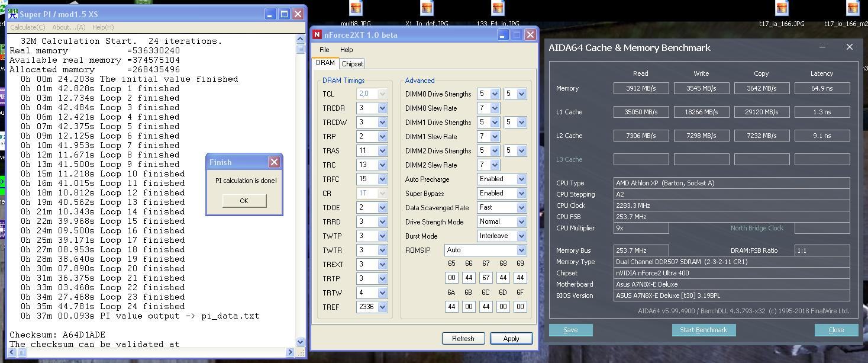The image size is (868, 363).
Task: Open the Drive Strength Mode dropdown
Action: 521,222
